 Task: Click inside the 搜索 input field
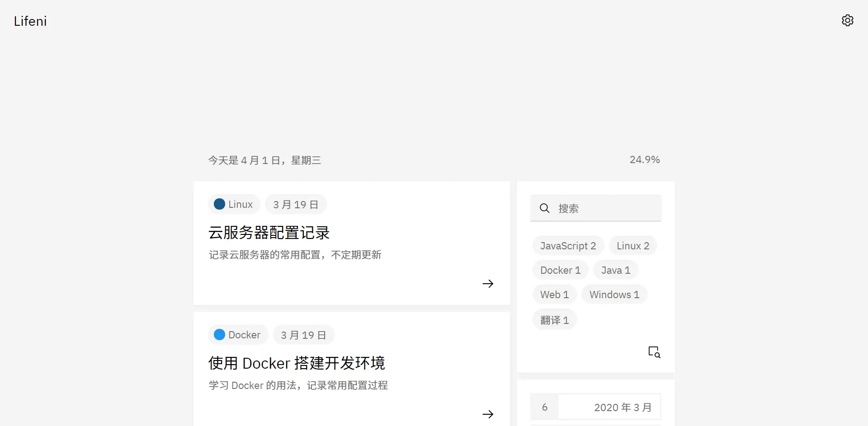(x=601, y=208)
